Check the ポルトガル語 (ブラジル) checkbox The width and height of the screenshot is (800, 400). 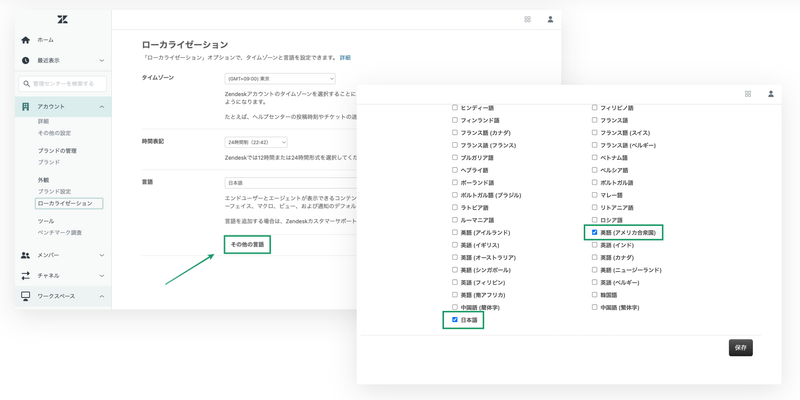click(455, 195)
